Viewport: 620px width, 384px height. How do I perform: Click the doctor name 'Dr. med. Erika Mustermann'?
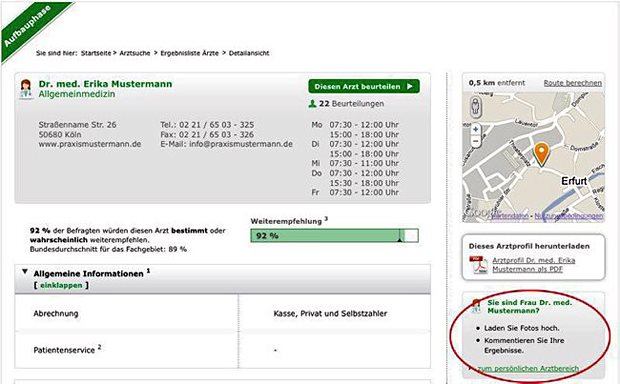pos(105,84)
